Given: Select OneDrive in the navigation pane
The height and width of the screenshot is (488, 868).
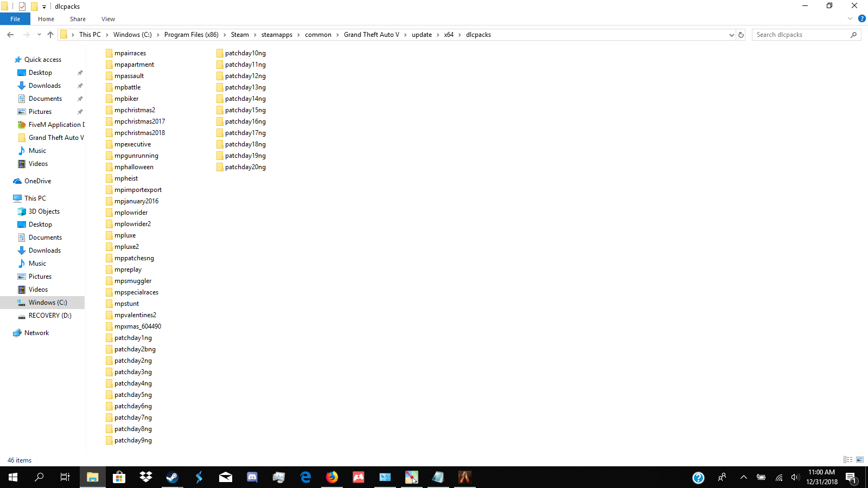Looking at the screenshot, I should click(x=37, y=181).
